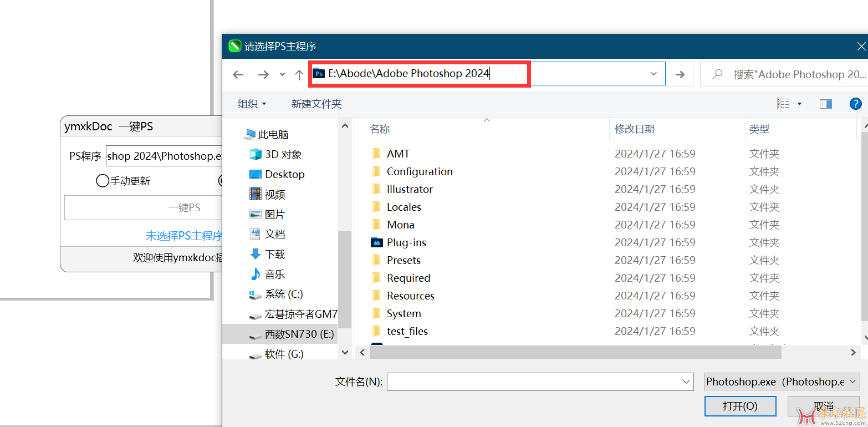Click the help question mark icon
This screenshot has height=427, width=868.
[x=856, y=104]
